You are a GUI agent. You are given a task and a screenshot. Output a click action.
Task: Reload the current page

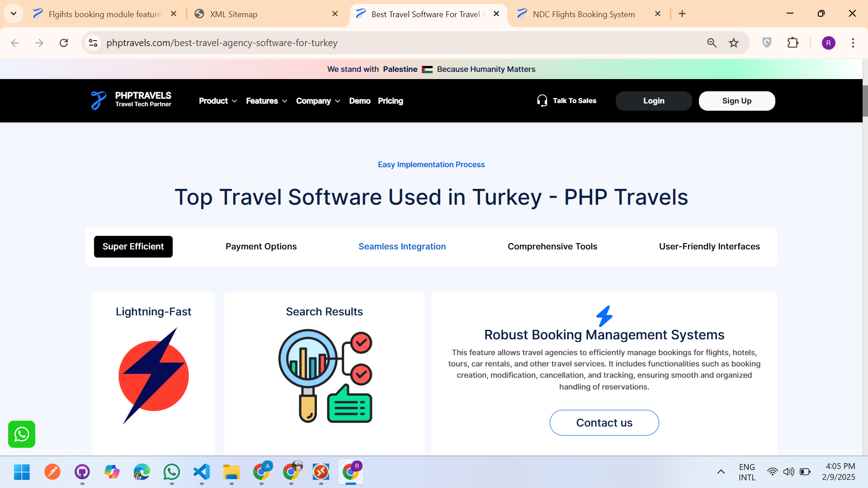click(x=64, y=43)
